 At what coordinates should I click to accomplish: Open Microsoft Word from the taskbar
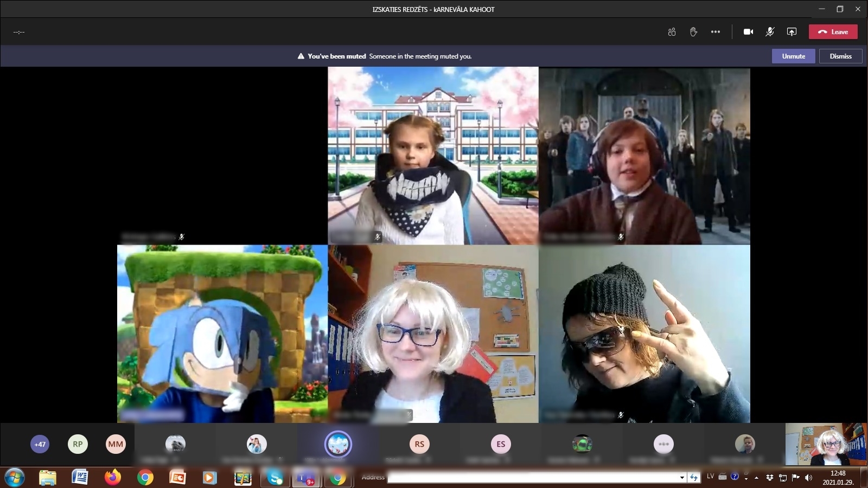click(x=80, y=477)
